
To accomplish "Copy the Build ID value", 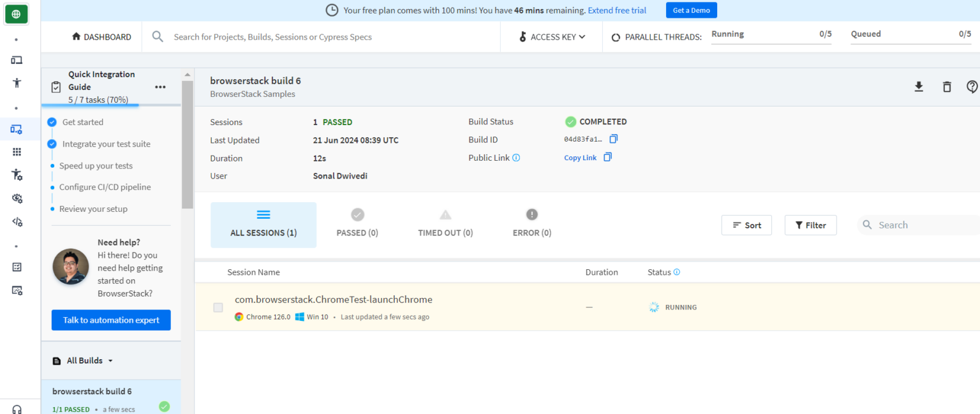I will (613, 138).
